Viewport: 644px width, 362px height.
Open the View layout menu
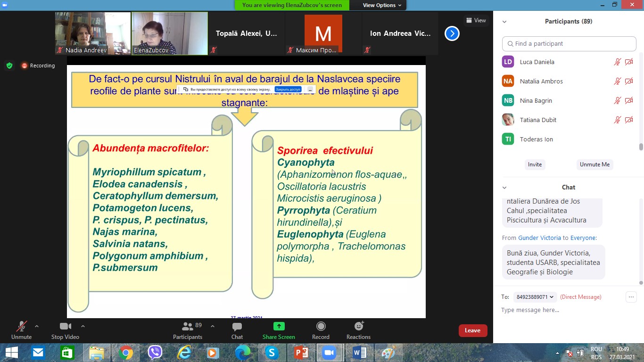pos(476,20)
